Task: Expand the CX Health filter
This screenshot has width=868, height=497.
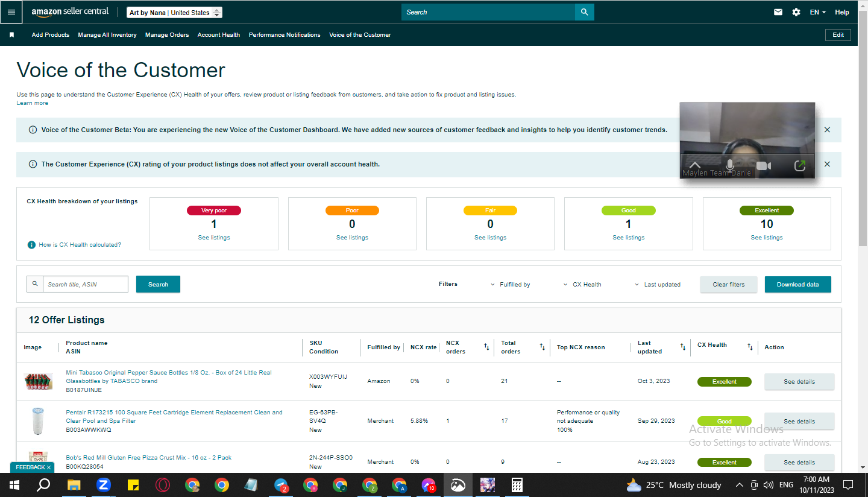Action: coord(582,285)
